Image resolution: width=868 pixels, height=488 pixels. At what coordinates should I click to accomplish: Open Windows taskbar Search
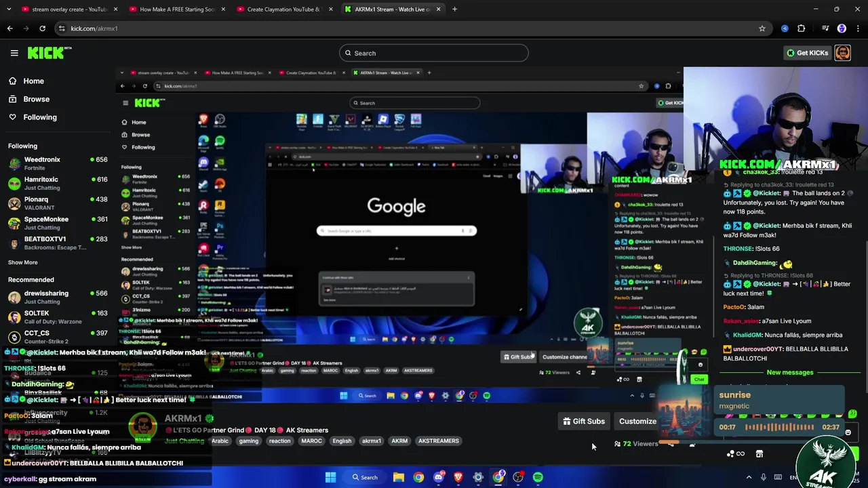pos(365,477)
